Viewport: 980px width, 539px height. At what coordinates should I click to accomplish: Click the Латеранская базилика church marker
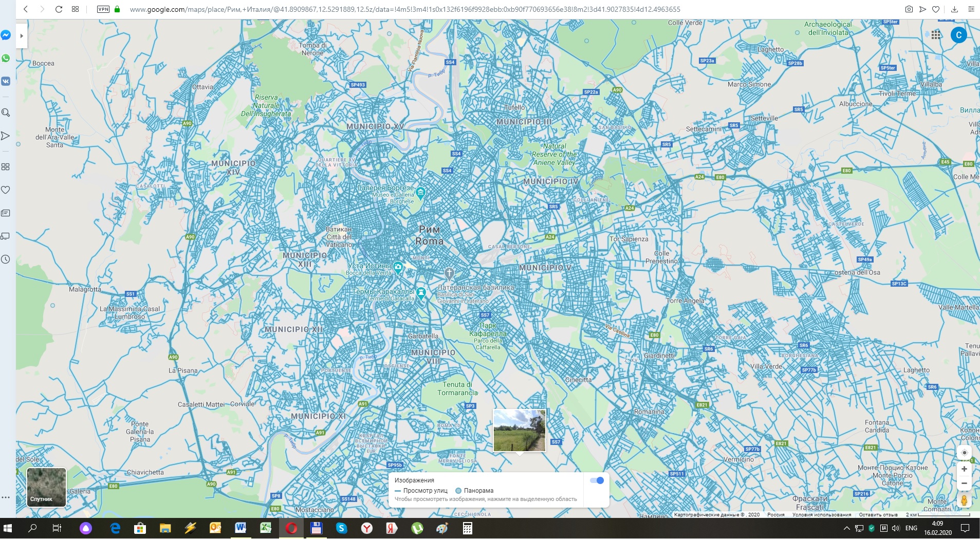[449, 273]
